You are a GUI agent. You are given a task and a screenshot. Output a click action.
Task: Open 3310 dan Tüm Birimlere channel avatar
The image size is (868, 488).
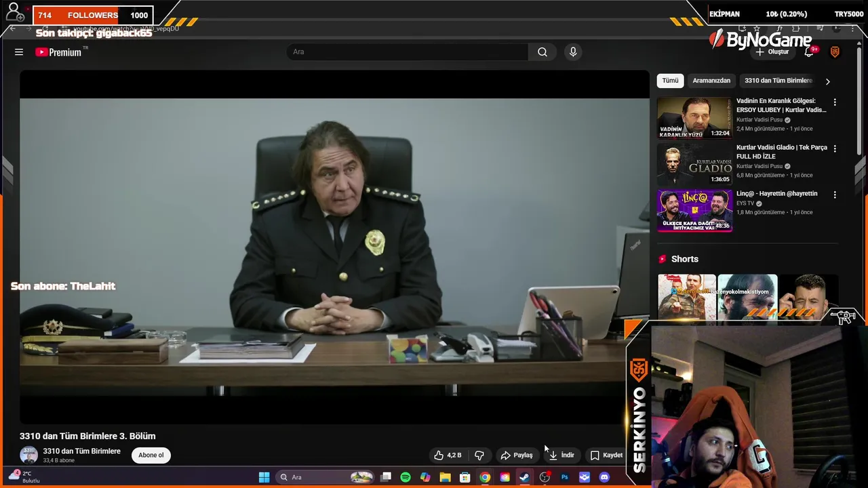coord(28,455)
